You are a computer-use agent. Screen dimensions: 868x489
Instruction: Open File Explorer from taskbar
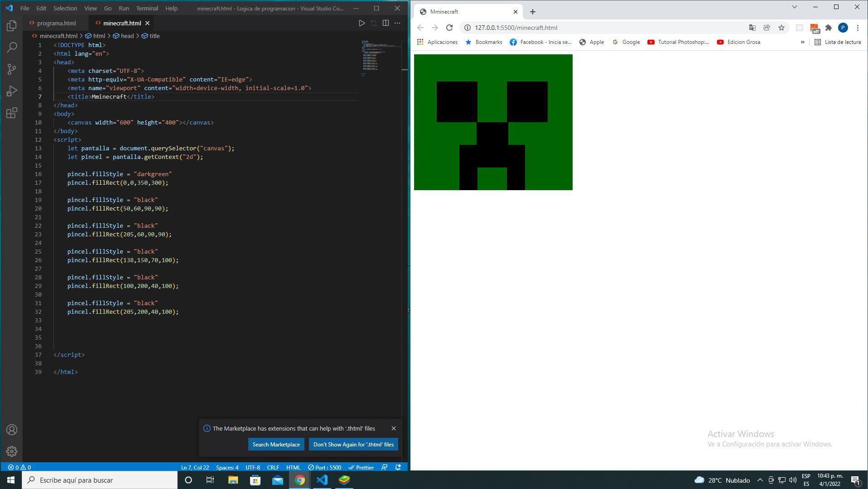(x=233, y=480)
